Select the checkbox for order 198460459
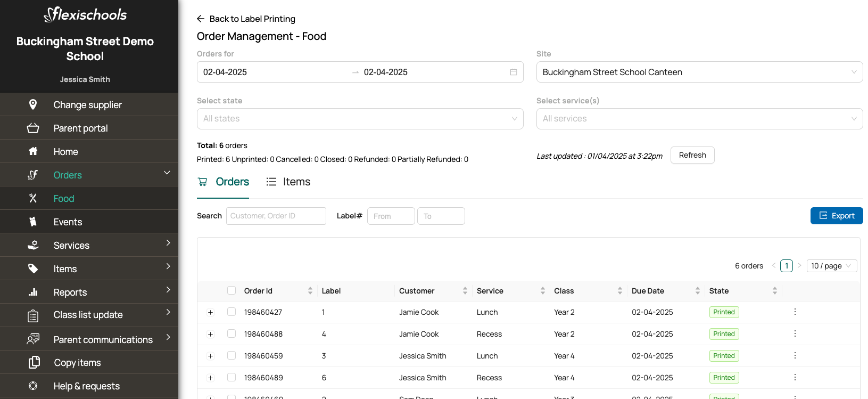This screenshot has height=399, width=868. click(232, 355)
